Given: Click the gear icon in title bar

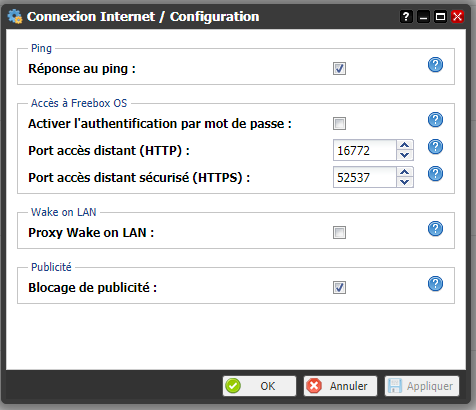Looking at the screenshot, I should click(15, 16).
